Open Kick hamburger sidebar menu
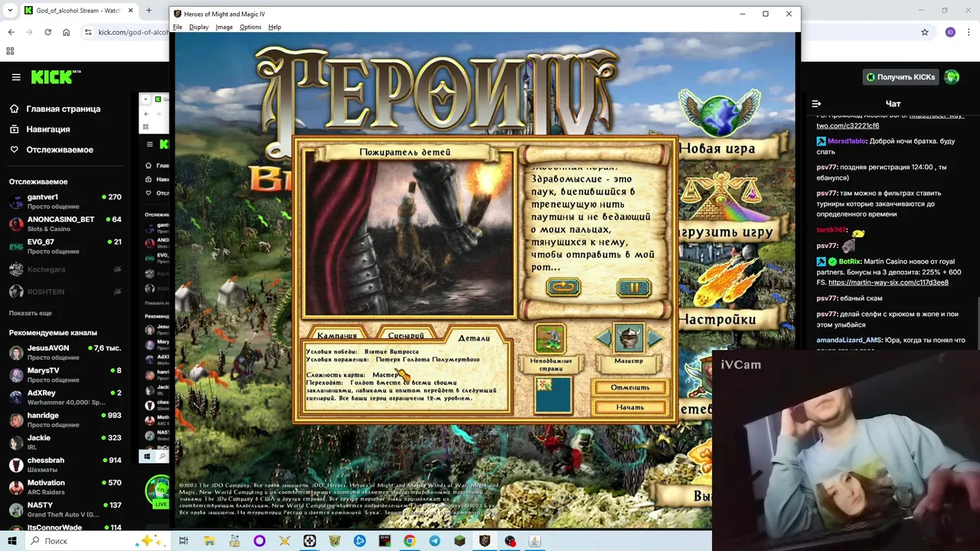Image resolution: width=980 pixels, height=551 pixels. [x=16, y=77]
